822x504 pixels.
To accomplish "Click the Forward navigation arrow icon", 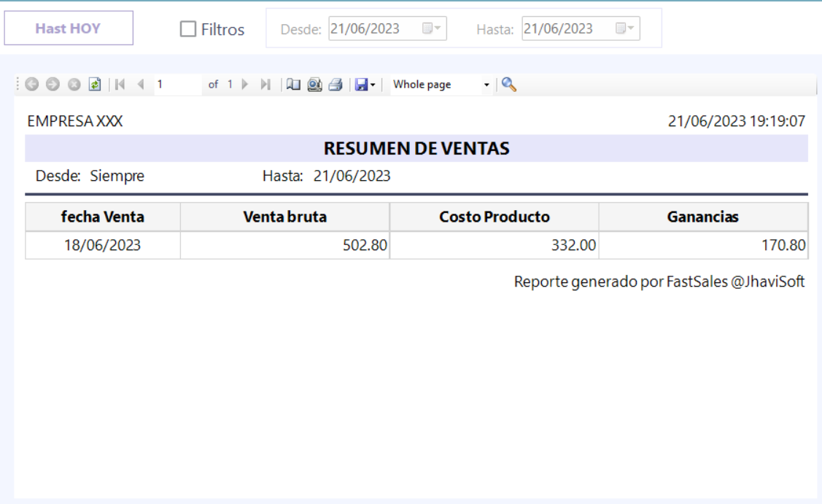I will (52, 85).
